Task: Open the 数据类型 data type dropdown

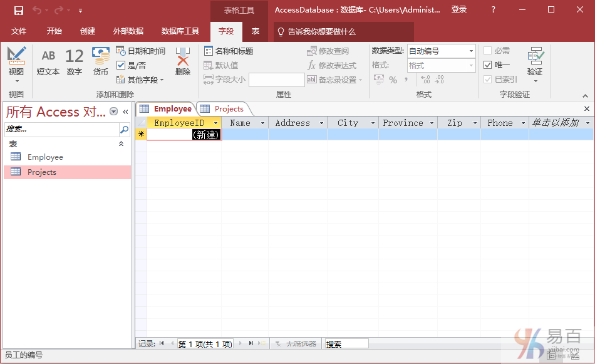Action: pyautogui.click(x=442, y=51)
